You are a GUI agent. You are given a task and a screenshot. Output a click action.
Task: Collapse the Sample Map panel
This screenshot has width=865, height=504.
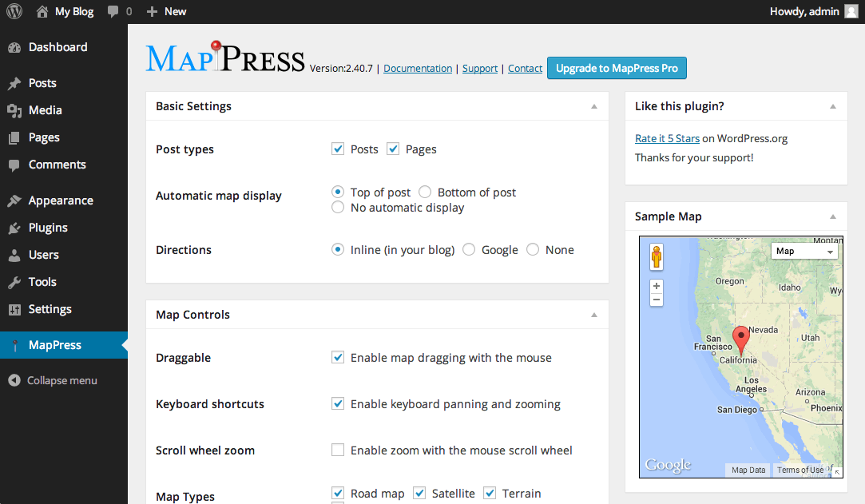[x=833, y=216]
